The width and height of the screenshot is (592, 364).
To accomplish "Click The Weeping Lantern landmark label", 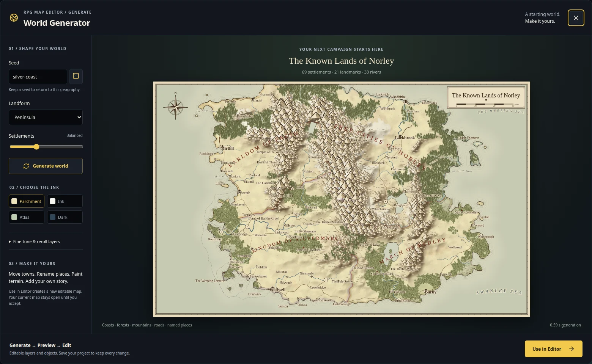I will 209,281.
